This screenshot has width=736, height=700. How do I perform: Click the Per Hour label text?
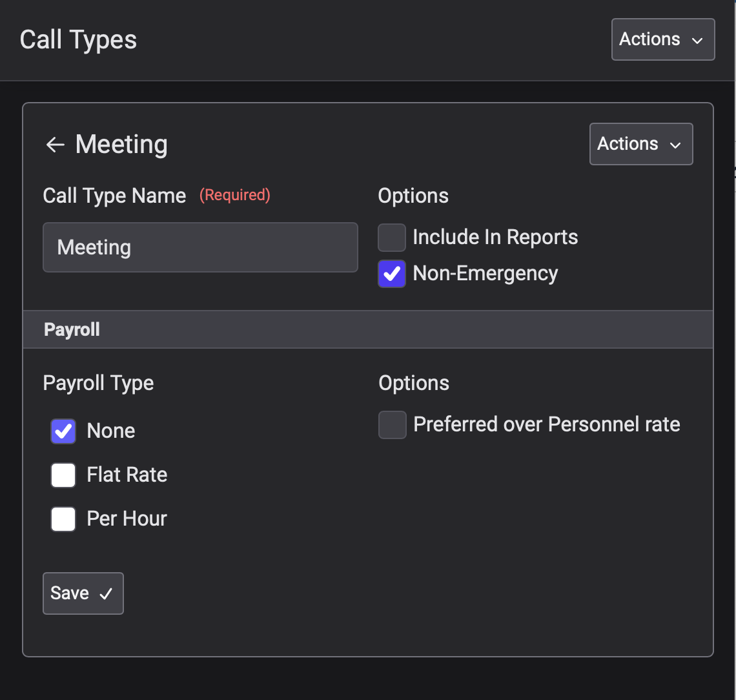tap(127, 519)
